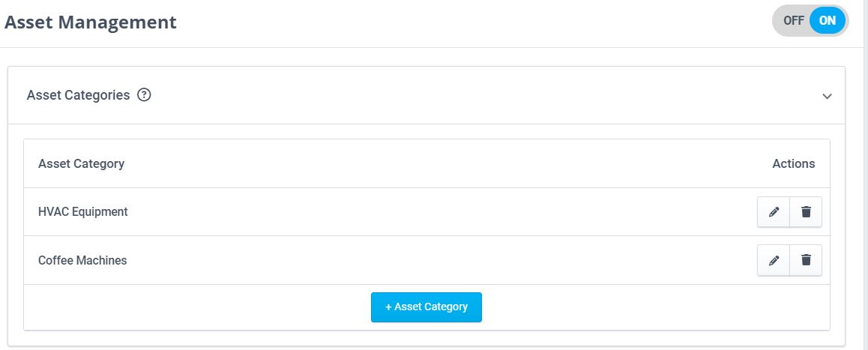
Task: Click pencil icon for Coffee Machines
Action: [774, 260]
